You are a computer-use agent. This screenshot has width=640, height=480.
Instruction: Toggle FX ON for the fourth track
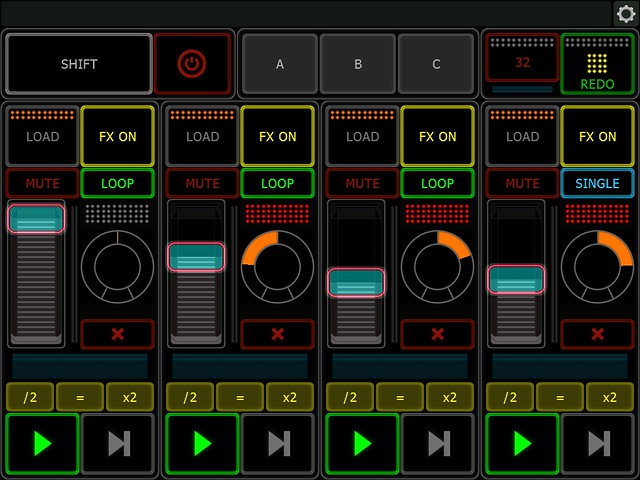[598, 136]
